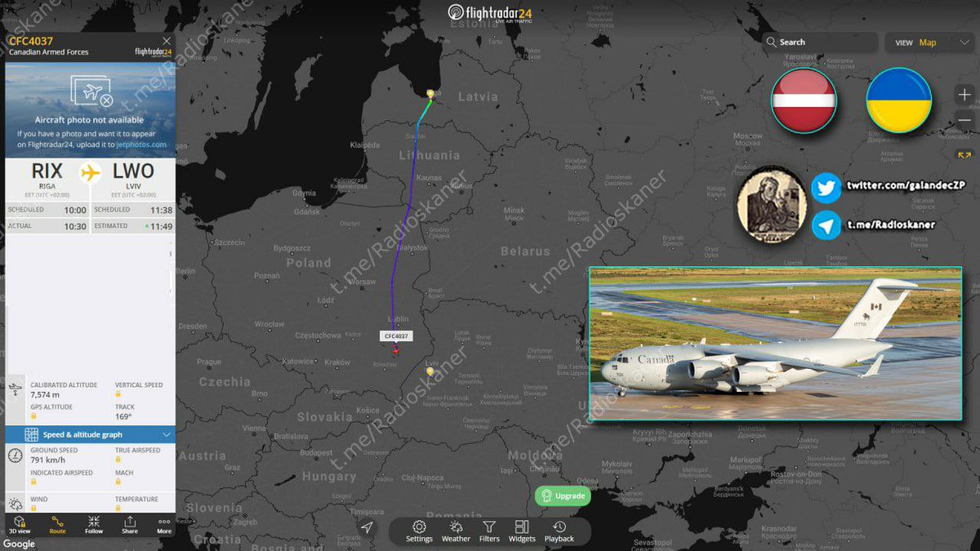The image size is (980, 551).
Task: Center map on my location arrow
Action: (x=367, y=528)
